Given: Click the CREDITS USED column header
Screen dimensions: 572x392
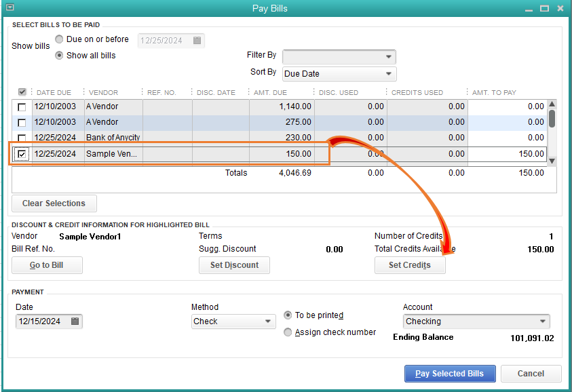Looking at the screenshot, I should (417, 93).
